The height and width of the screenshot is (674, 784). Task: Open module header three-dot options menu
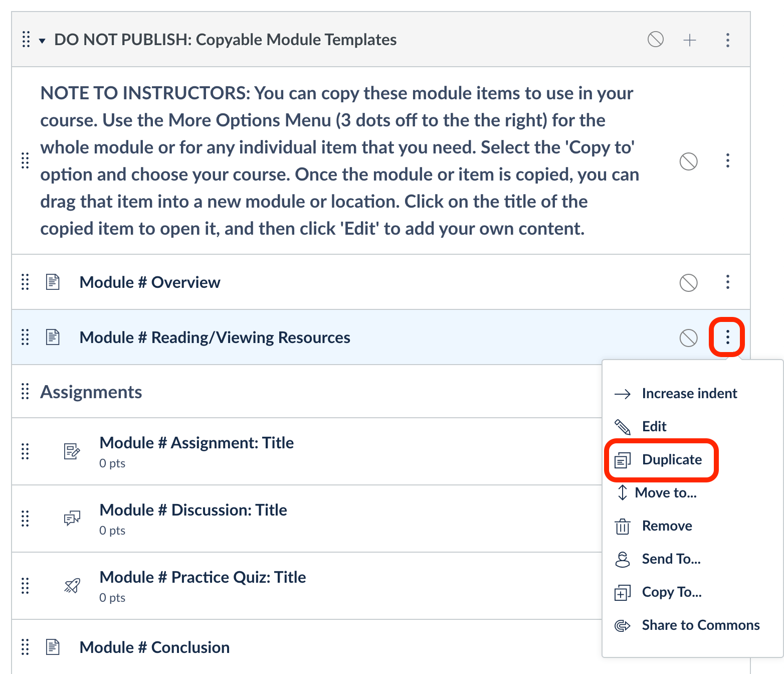point(728,40)
